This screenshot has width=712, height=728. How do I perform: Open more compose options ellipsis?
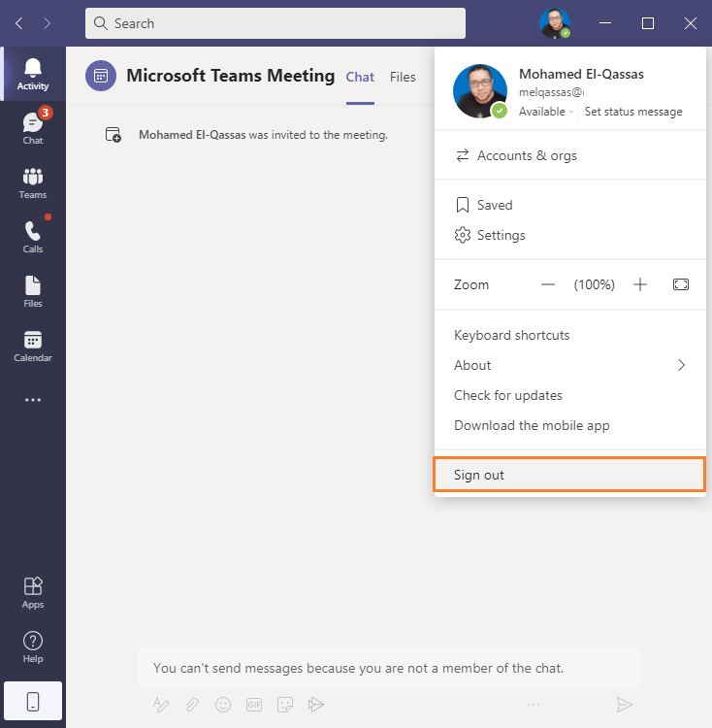pyautogui.click(x=534, y=705)
